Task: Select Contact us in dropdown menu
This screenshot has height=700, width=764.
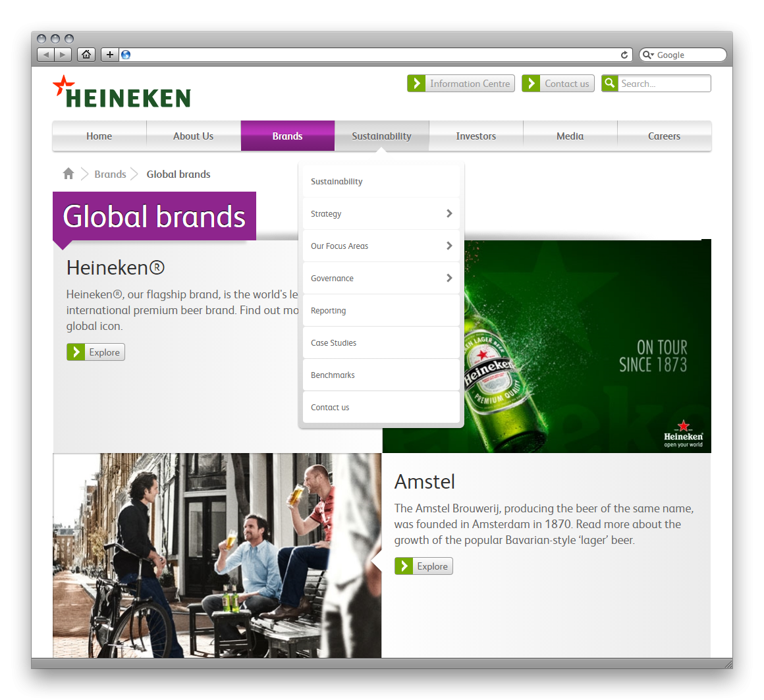Action: click(x=381, y=407)
